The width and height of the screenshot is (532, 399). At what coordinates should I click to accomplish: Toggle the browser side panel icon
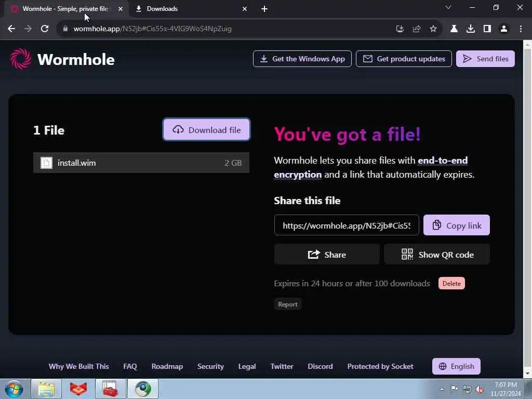tap(487, 29)
